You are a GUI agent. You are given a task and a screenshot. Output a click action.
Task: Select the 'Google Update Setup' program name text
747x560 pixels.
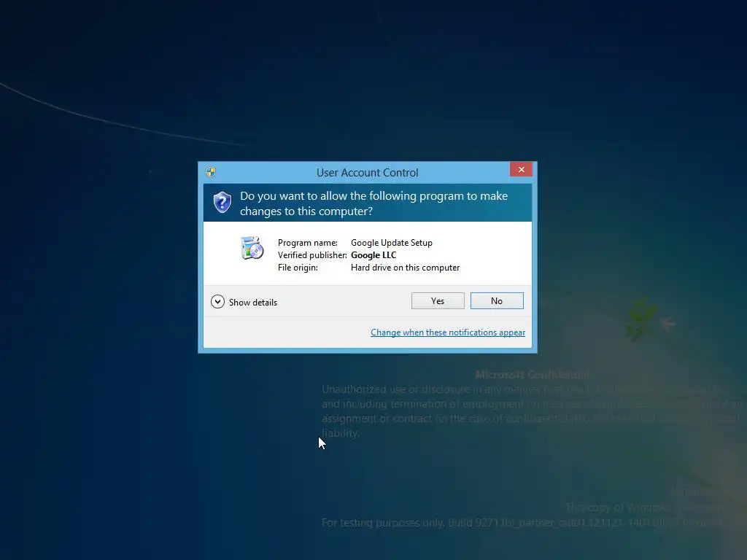[392, 243]
